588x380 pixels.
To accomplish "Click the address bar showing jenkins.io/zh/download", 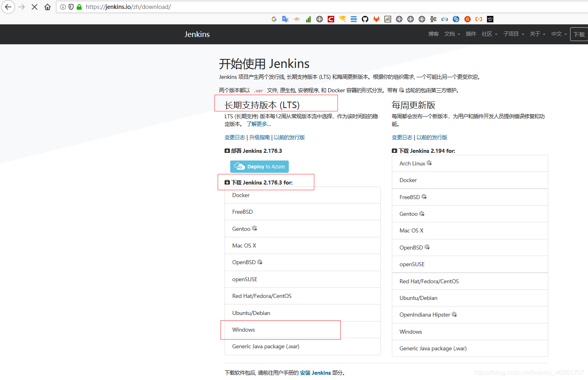I will coord(322,7).
